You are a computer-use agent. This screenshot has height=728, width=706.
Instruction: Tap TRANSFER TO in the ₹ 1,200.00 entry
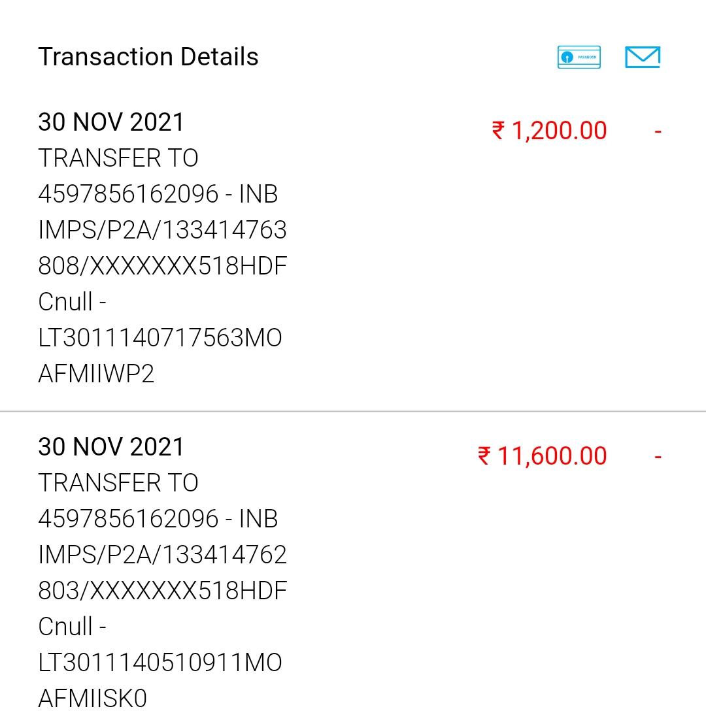pyautogui.click(x=118, y=158)
